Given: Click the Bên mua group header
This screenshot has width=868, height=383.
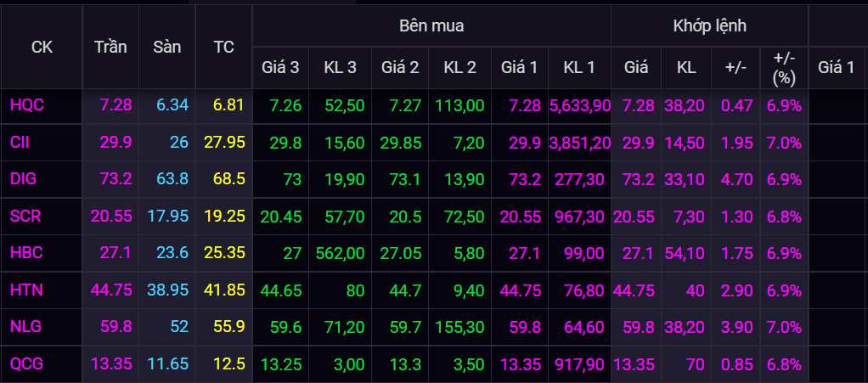Looking at the screenshot, I should point(431,25).
